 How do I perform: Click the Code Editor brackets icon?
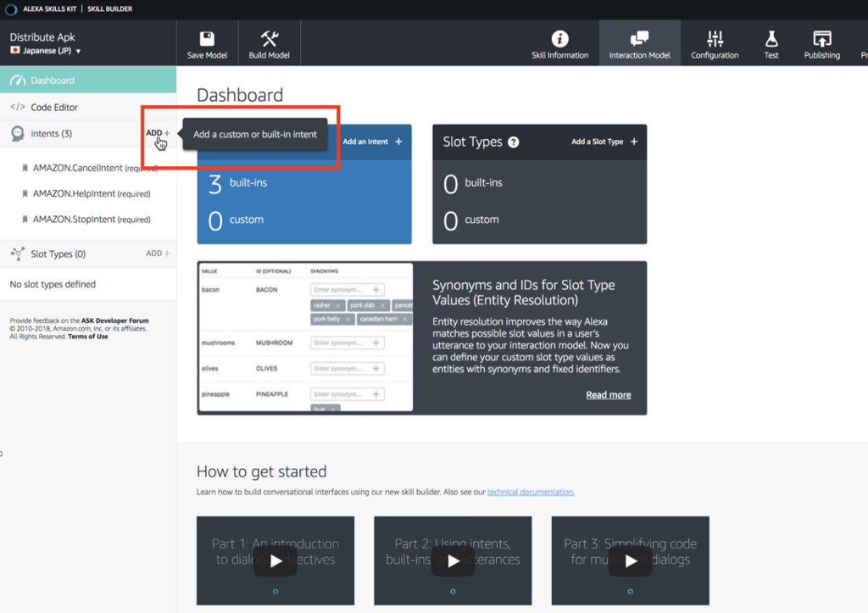pyautogui.click(x=18, y=107)
